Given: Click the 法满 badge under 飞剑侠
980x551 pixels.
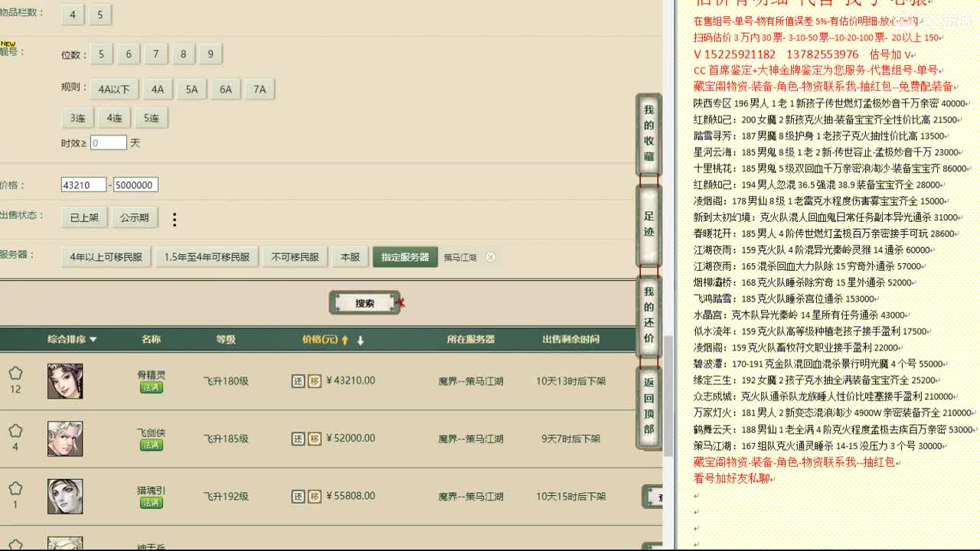Looking at the screenshot, I should click(152, 445).
